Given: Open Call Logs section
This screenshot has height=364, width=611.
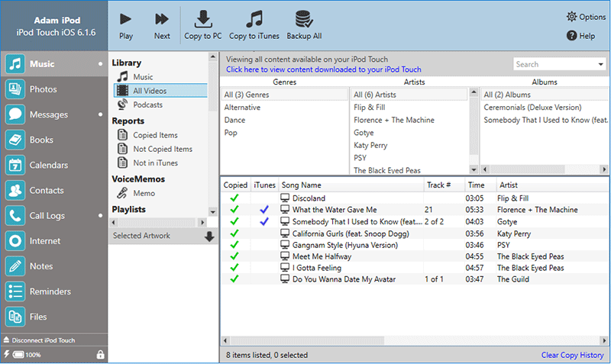Looking at the screenshot, I should point(54,216).
